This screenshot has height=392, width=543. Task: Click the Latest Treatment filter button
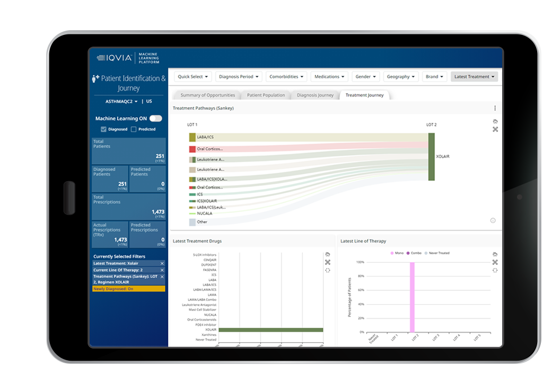474,77
